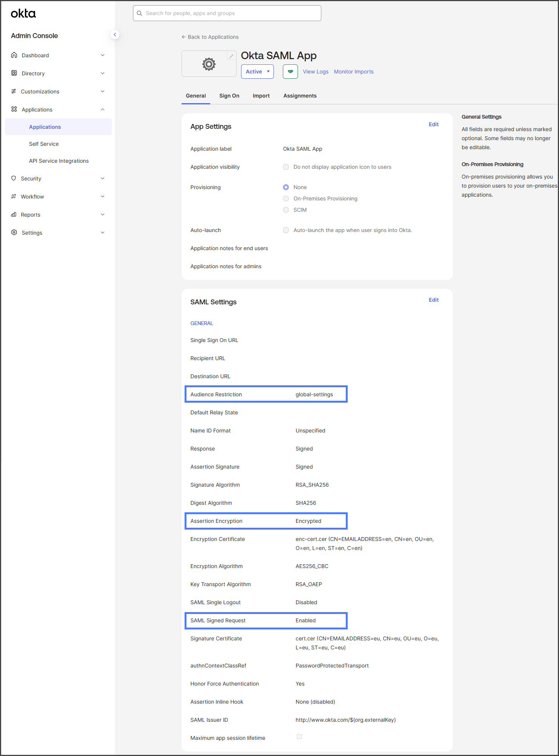Click the Directory icon in sidebar
559x756 pixels.
14,73
